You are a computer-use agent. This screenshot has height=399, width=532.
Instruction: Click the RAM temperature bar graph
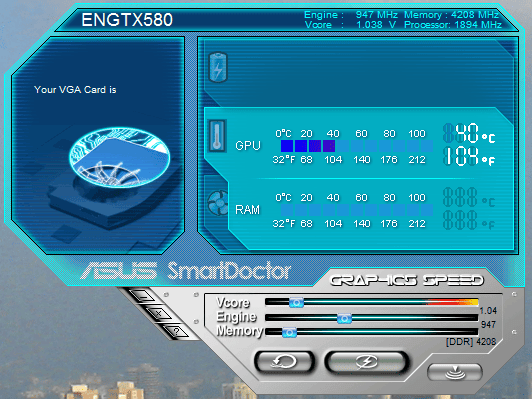pyautogui.click(x=357, y=210)
